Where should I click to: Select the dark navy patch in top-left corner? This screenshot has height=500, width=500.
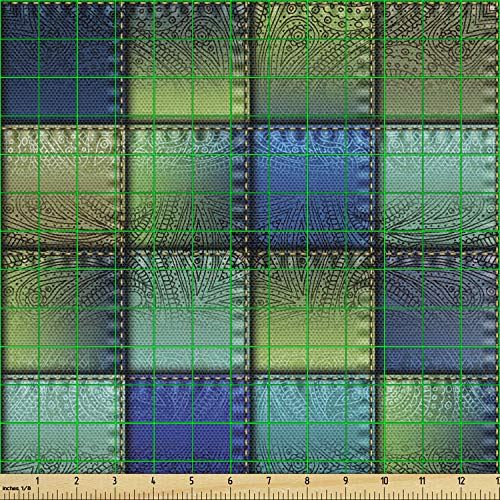point(60,60)
